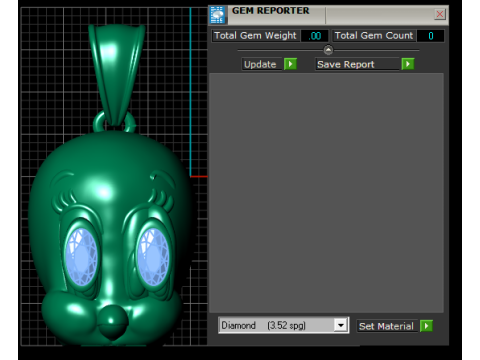The image size is (480, 360).
Task: Click the GEM REPORTER title text
Action: pos(271,11)
